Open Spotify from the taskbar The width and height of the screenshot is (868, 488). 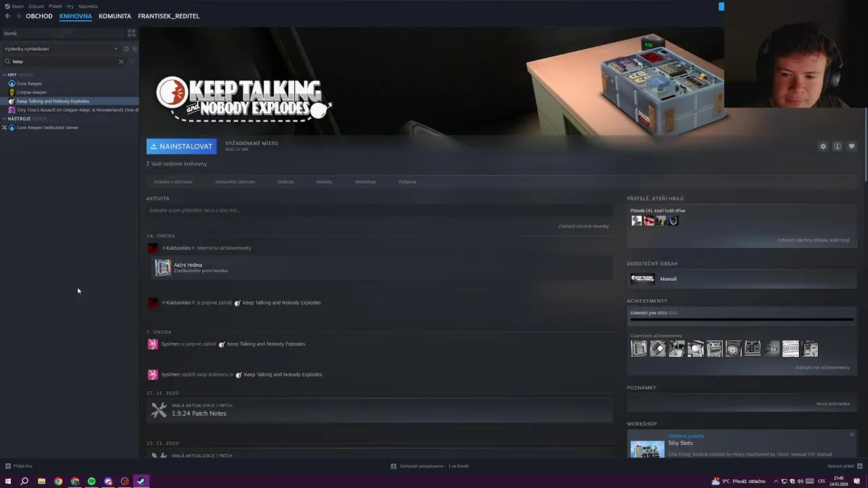[x=92, y=481]
